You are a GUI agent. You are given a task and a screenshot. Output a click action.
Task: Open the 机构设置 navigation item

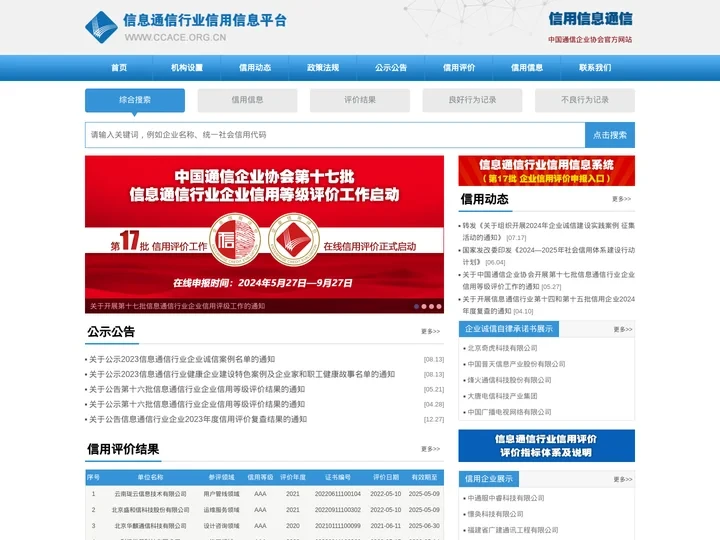point(187,68)
